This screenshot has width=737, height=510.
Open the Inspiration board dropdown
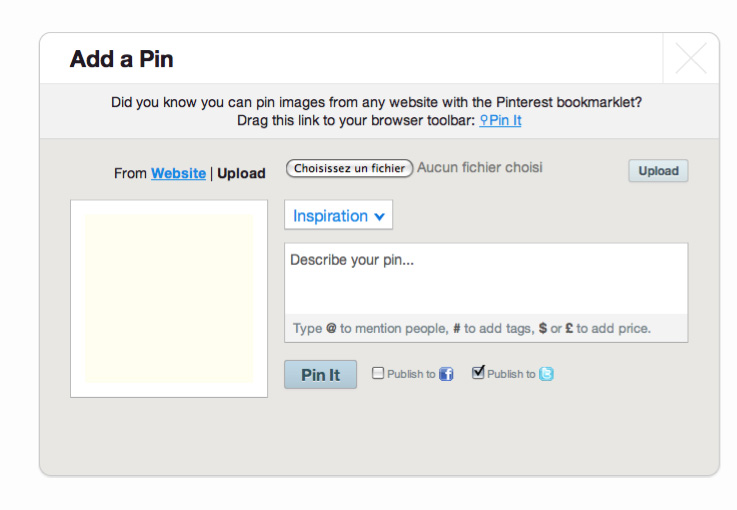click(338, 216)
